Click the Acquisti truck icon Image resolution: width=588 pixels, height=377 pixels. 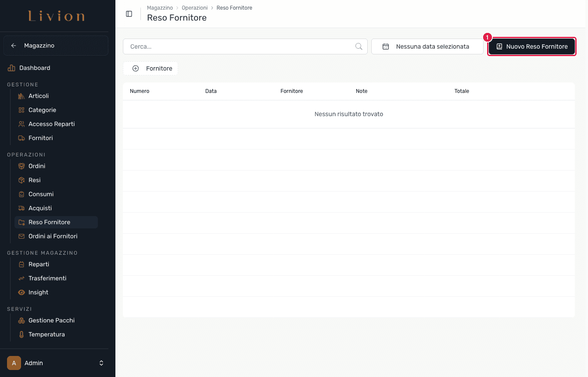22,208
